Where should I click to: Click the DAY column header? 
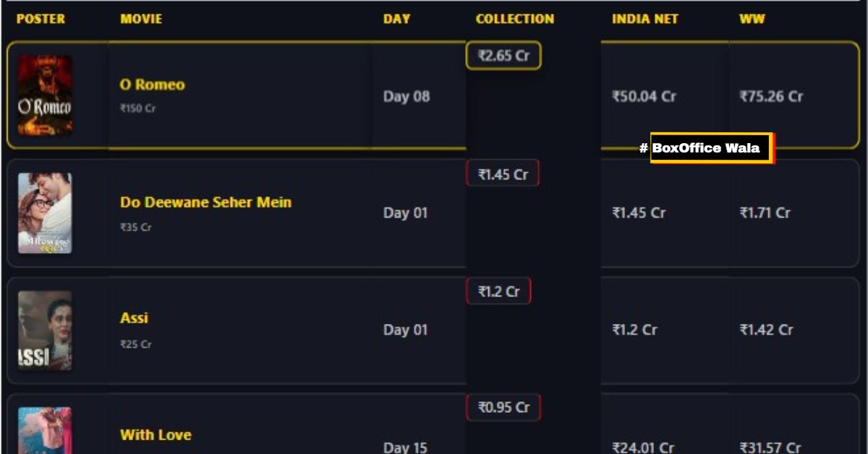396,19
